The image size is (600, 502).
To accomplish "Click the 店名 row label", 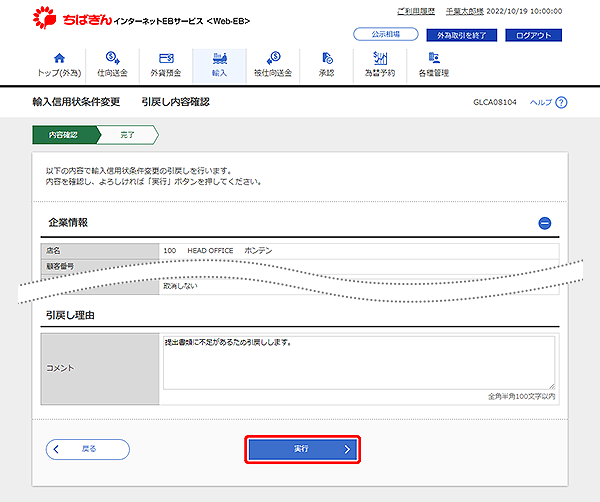I will 53,251.
